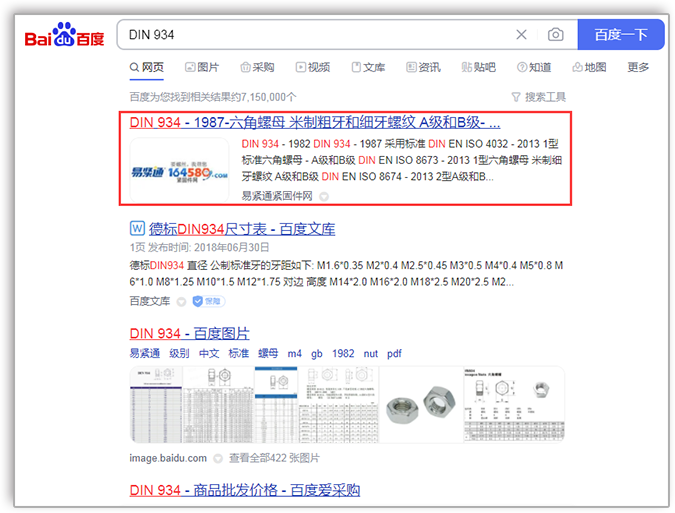Expand the dropdown arrow beside 百度文库 source

181,301
